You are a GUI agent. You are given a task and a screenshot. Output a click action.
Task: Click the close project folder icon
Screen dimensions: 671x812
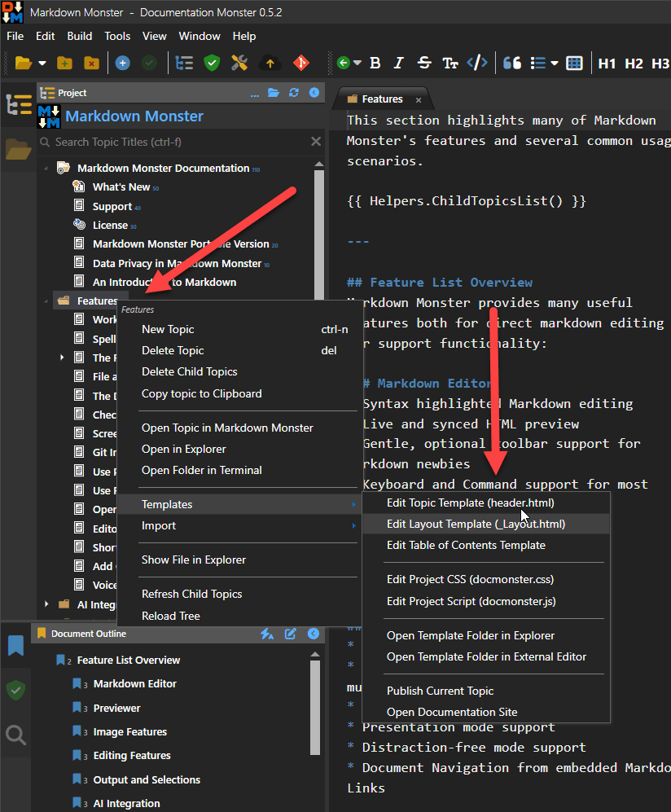coord(91,64)
